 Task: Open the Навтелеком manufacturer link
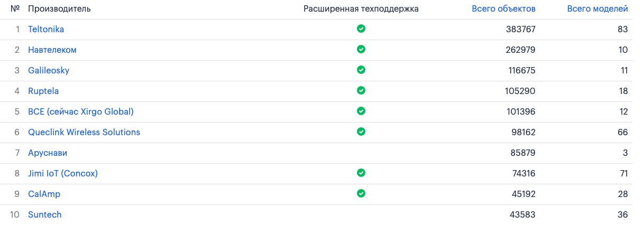click(x=52, y=50)
